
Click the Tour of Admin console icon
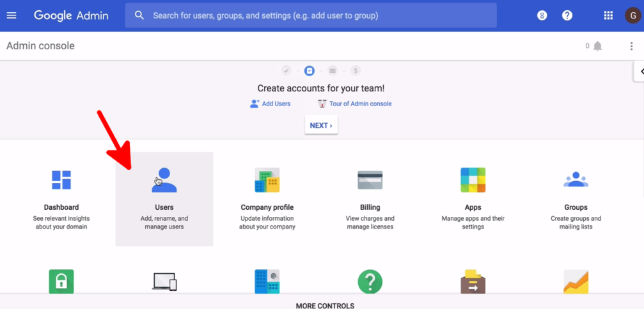322,104
